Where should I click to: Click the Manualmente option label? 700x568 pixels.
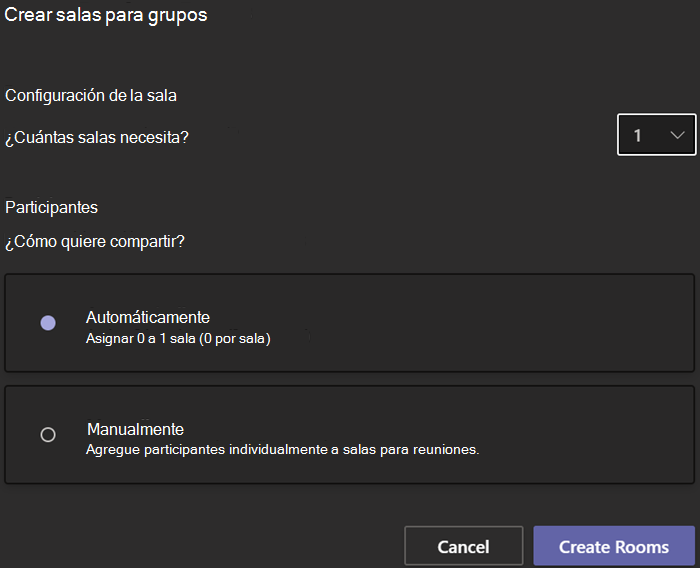point(135,429)
